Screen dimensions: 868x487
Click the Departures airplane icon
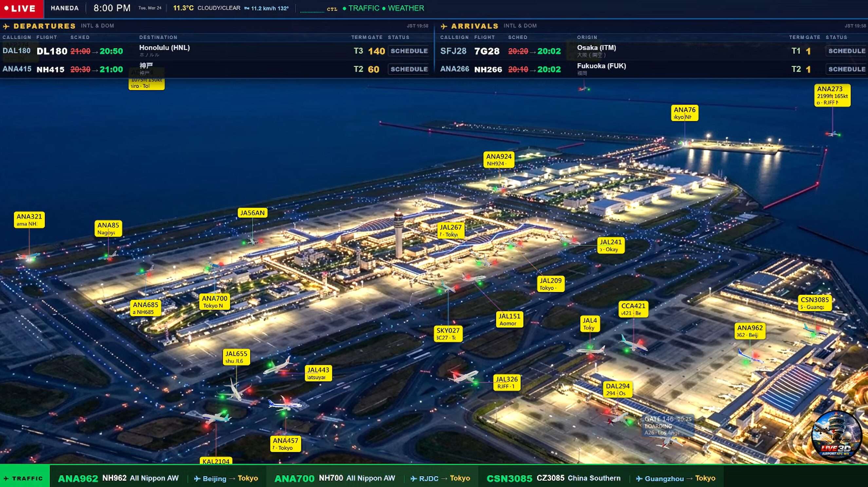(6, 26)
